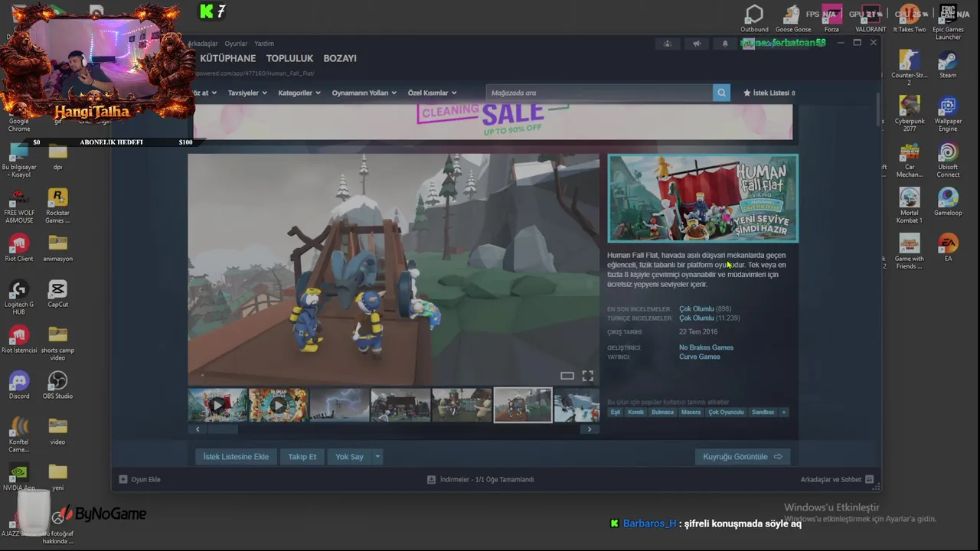The width and height of the screenshot is (980, 551).
Task: Open the Steam announcements megaphone icon
Action: tap(697, 44)
